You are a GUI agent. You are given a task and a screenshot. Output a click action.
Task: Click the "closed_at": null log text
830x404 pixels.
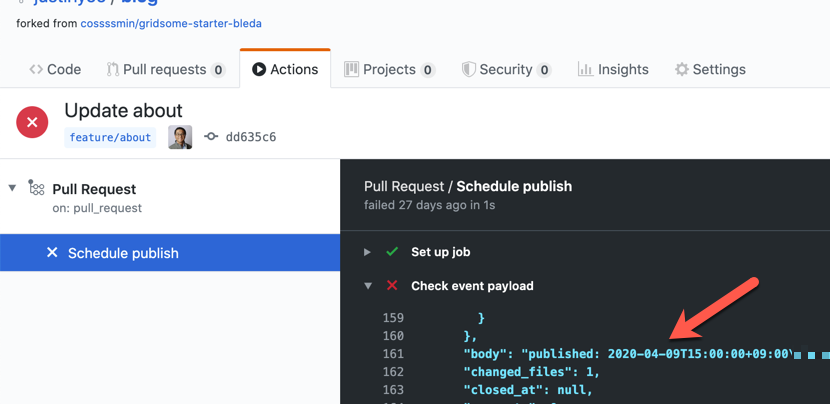[528, 390]
